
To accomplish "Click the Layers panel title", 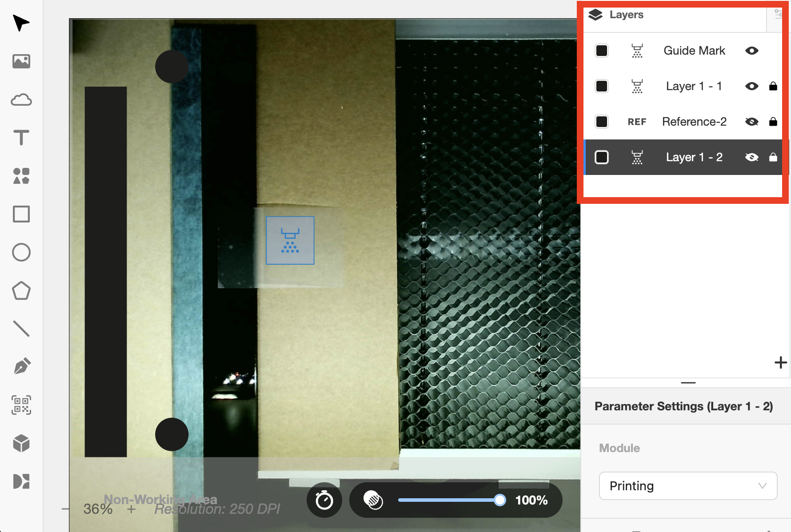I will [626, 15].
